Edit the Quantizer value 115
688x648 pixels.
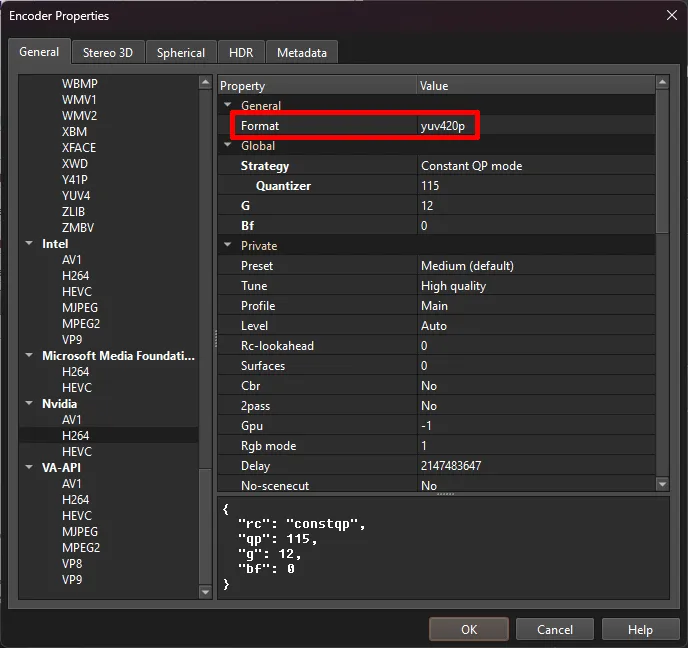pyautogui.click(x=535, y=186)
